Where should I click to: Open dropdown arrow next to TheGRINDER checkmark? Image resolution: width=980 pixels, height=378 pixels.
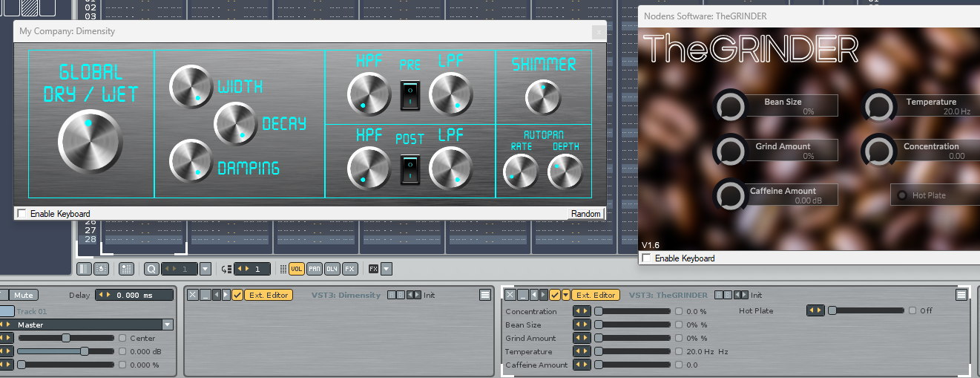pyautogui.click(x=566, y=295)
